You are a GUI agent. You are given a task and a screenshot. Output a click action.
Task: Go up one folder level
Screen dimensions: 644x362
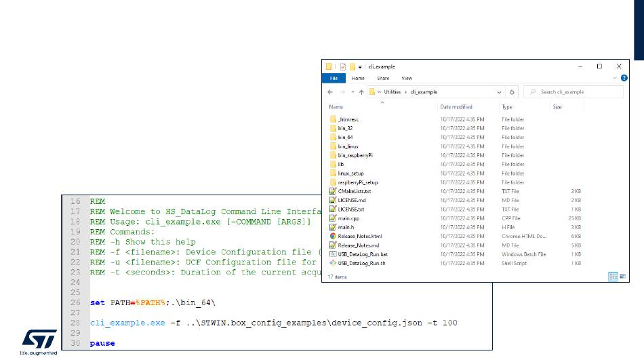click(361, 92)
